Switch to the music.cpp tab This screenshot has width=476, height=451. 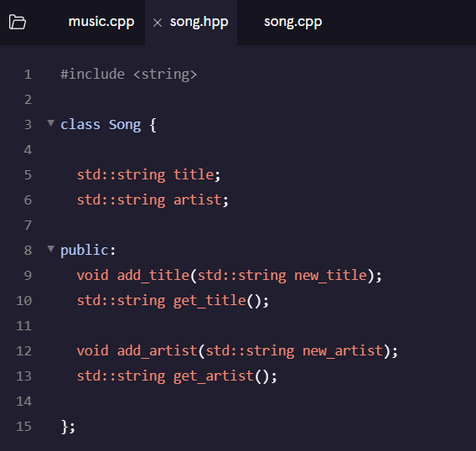click(x=101, y=22)
